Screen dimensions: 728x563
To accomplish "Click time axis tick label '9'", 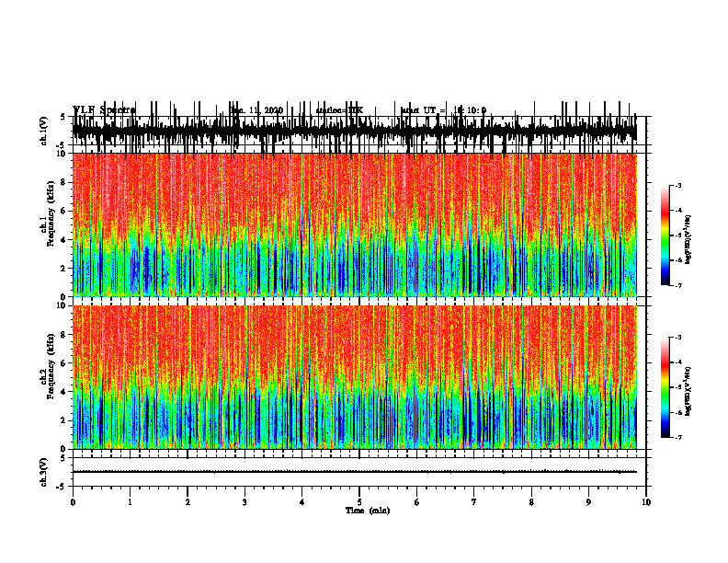I will pos(588,502).
